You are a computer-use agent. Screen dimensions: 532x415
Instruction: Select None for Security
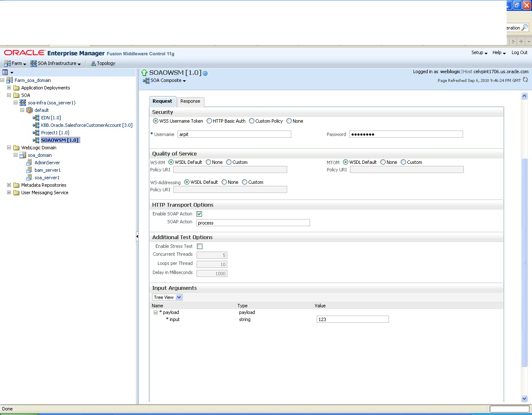(289, 121)
